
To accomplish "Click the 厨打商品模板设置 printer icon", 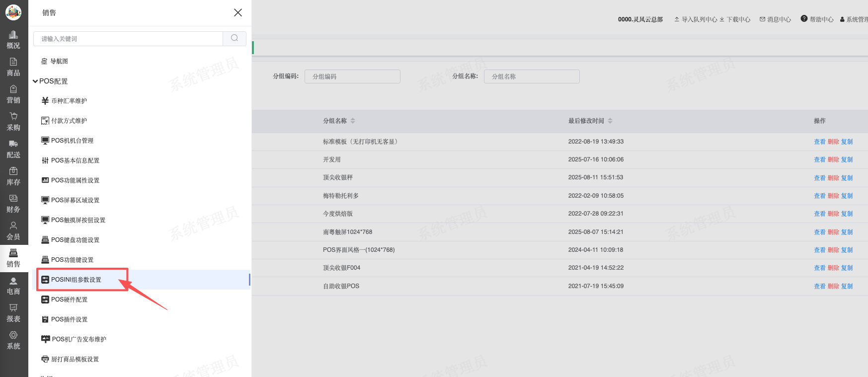I will pyautogui.click(x=45, y=359).
